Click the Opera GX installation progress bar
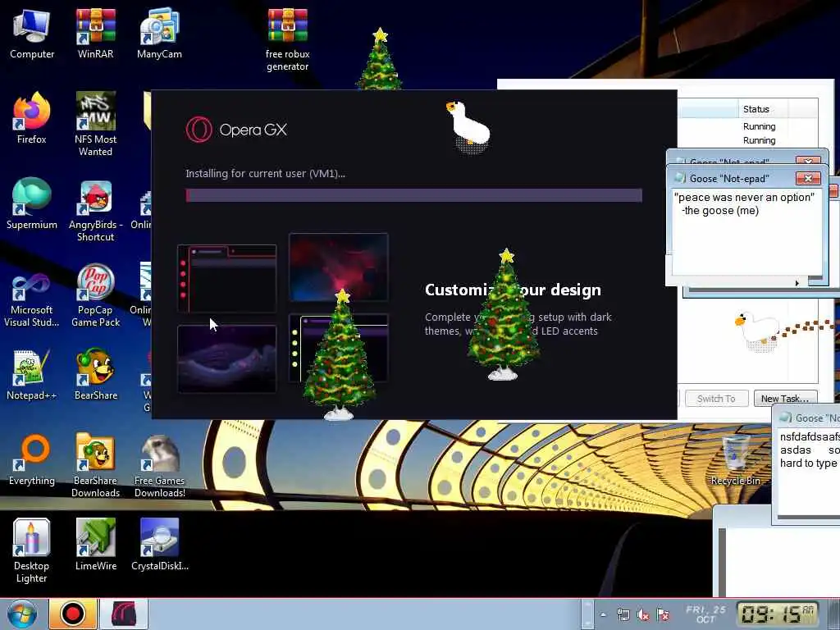 [x=413, y=195]
